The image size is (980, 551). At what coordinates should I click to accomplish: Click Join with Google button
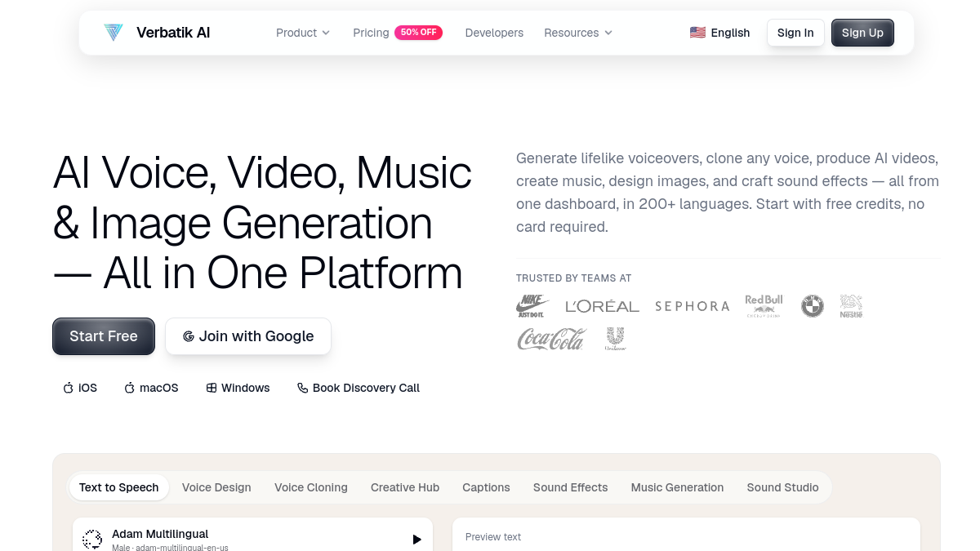click(x=248, y=336)
